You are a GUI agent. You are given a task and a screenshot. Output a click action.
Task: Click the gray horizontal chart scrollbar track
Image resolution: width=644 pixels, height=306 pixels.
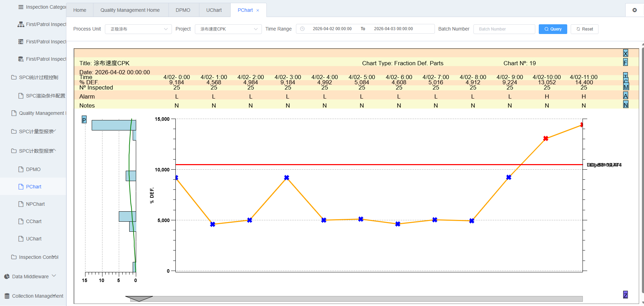click(356, 299)
